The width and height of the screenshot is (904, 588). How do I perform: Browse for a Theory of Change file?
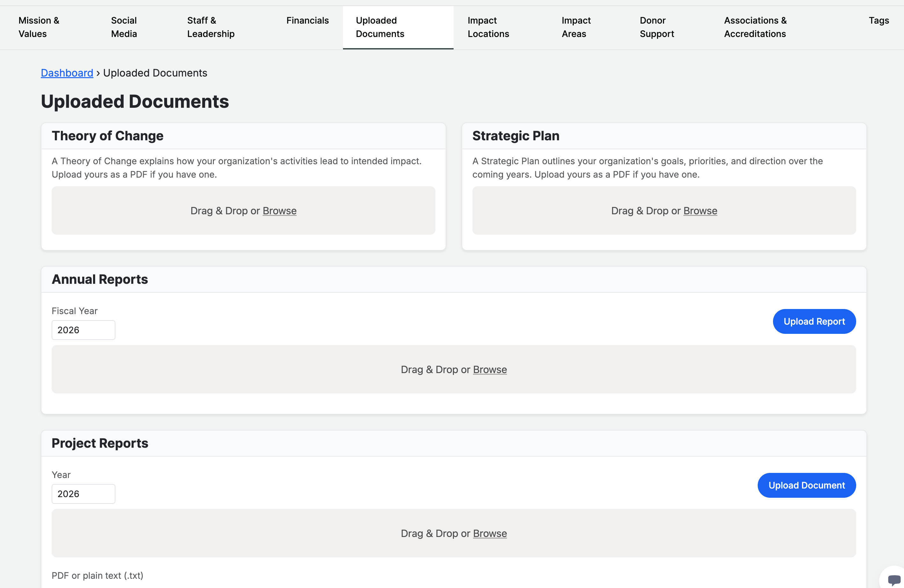click(279, 211)
